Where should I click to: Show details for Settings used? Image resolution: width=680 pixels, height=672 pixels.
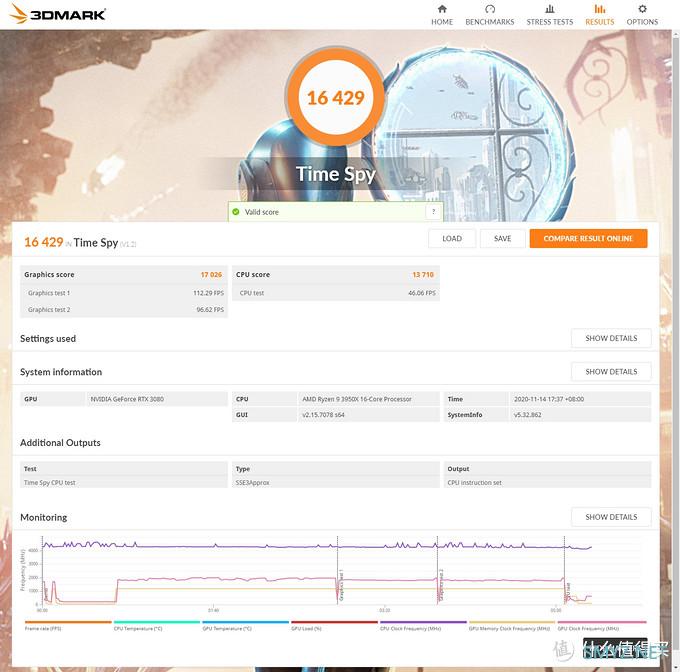611,338
